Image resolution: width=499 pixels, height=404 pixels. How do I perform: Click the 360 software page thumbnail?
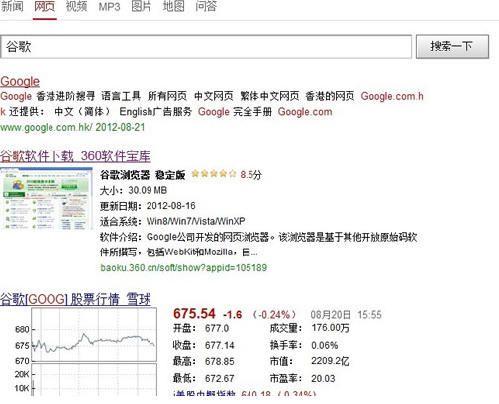pyautogui.click(x=46, y=198)
